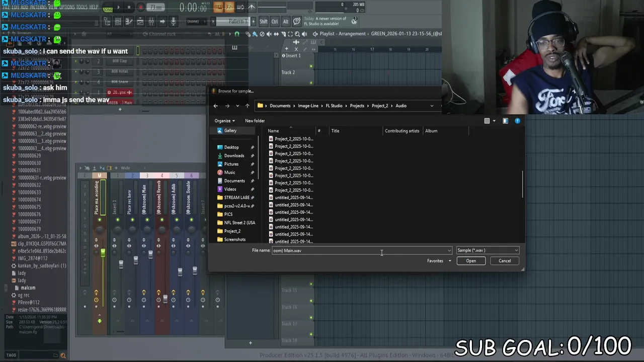Image resolution: width=644 pixels, height=362 pixels.
Task: Toggle the Alt key button in the toolbar
Action: (x=286, y=21)
